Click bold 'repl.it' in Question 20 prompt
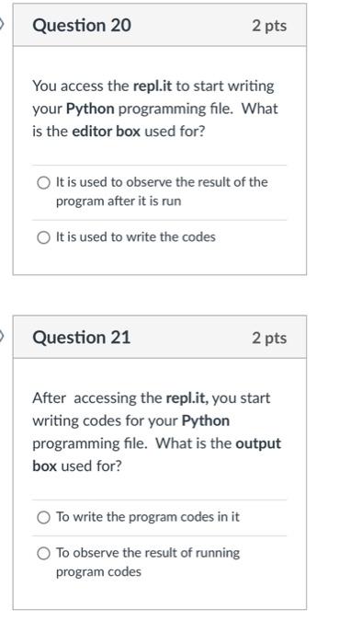The image size is (362, 644). pos(153,86)
